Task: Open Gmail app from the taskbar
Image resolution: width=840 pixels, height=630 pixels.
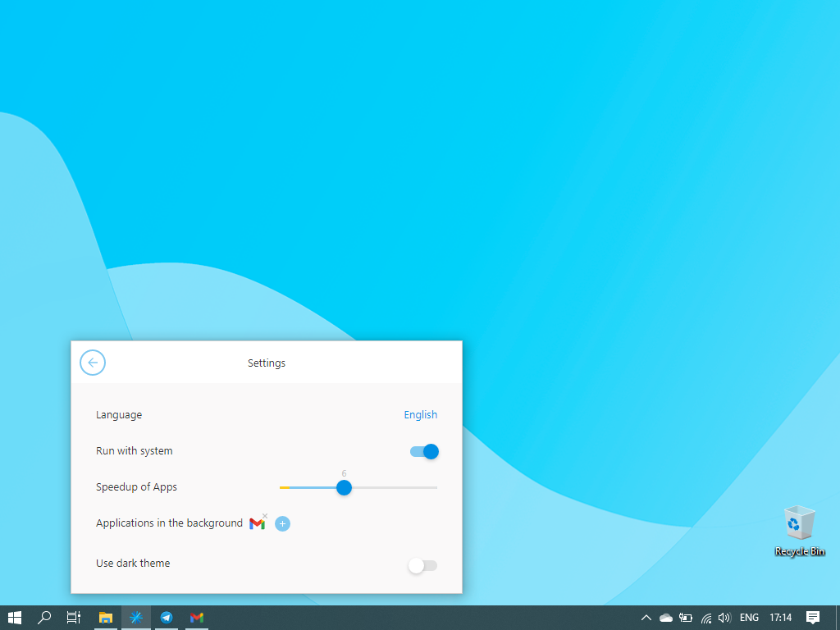Action: [x=196, y=618]
